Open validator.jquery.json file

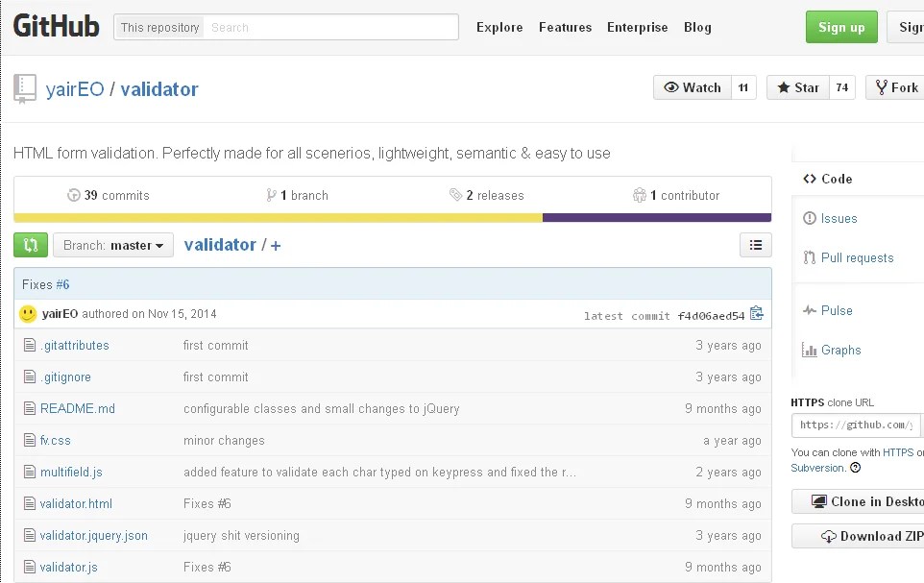coord(94,535)
